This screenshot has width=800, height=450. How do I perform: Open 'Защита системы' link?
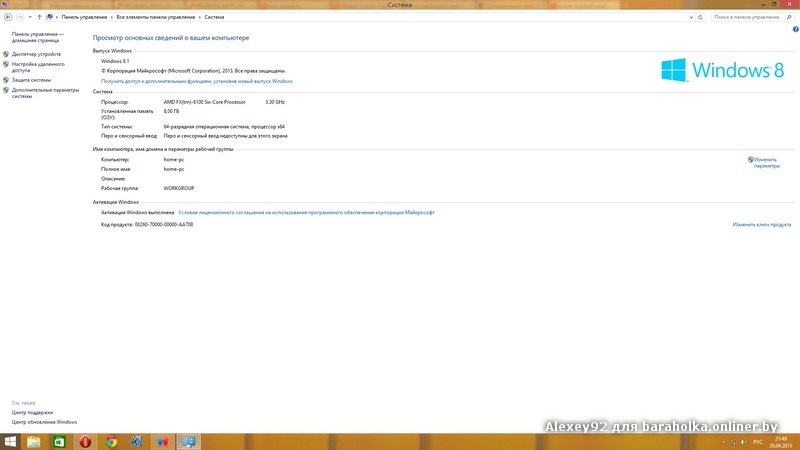31,80
